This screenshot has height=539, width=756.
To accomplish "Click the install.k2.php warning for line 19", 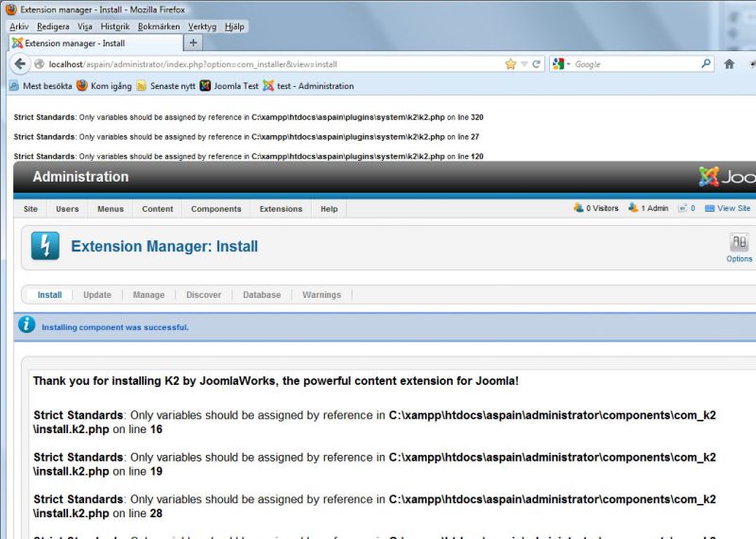I will click(x=374, y=464).
